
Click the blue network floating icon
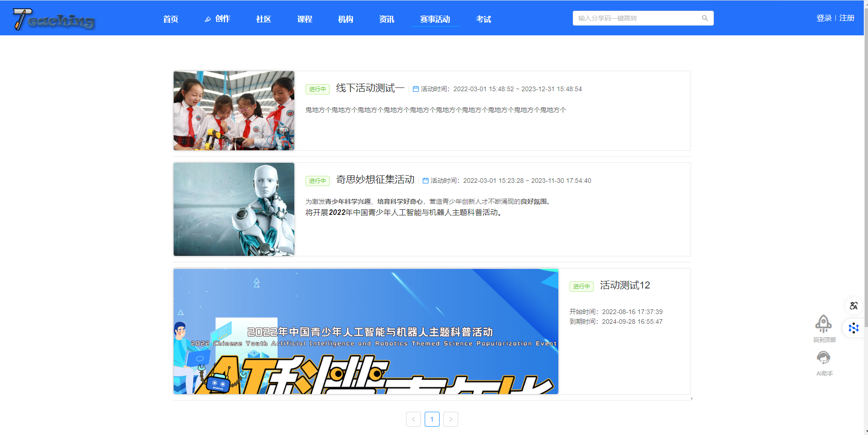853,328
